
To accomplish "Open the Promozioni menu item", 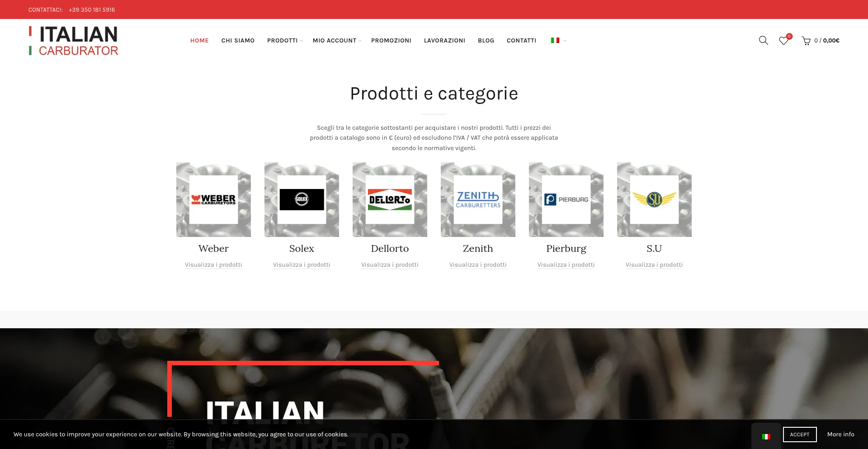I will (391, 40).
